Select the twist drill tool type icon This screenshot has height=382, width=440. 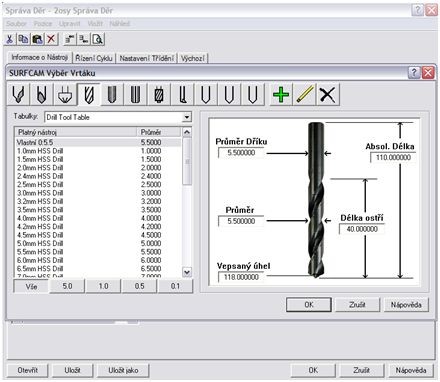point(88,94)
